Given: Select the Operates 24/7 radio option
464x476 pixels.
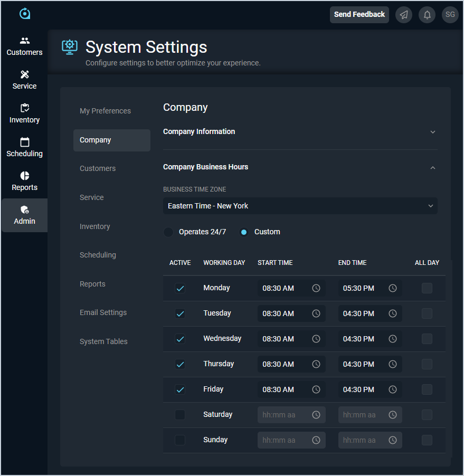Looking at the screenshot, I should click(168, 232).
